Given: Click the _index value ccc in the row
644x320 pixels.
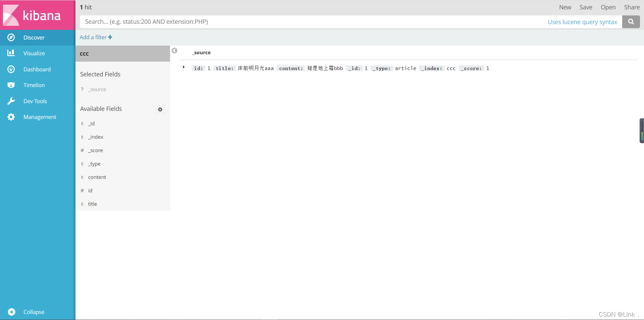Looking at the screenshot, I should coord(451,68).
